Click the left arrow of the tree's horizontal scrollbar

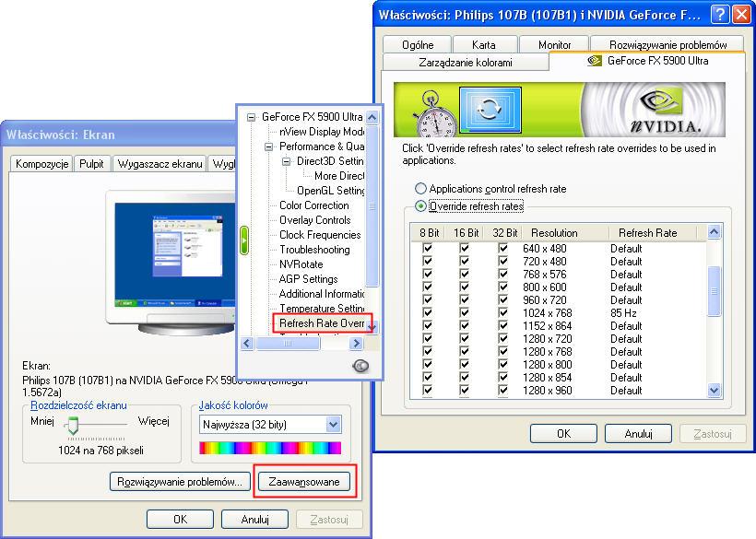(247, 344)
